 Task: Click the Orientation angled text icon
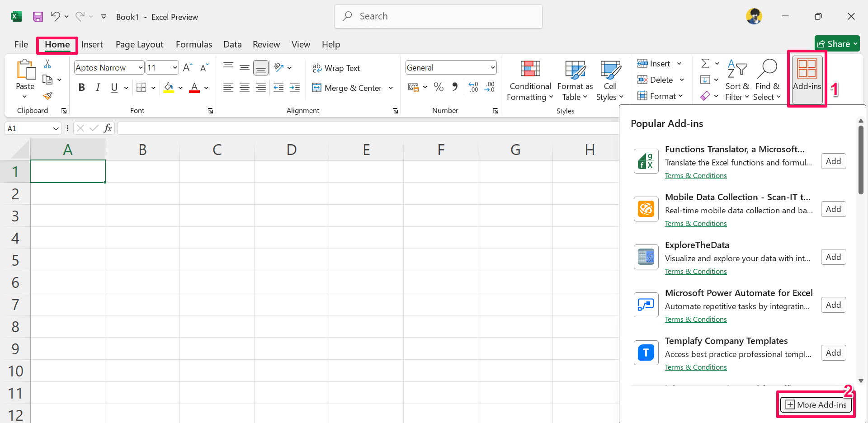pyautogui.click(x=278, y=68)
